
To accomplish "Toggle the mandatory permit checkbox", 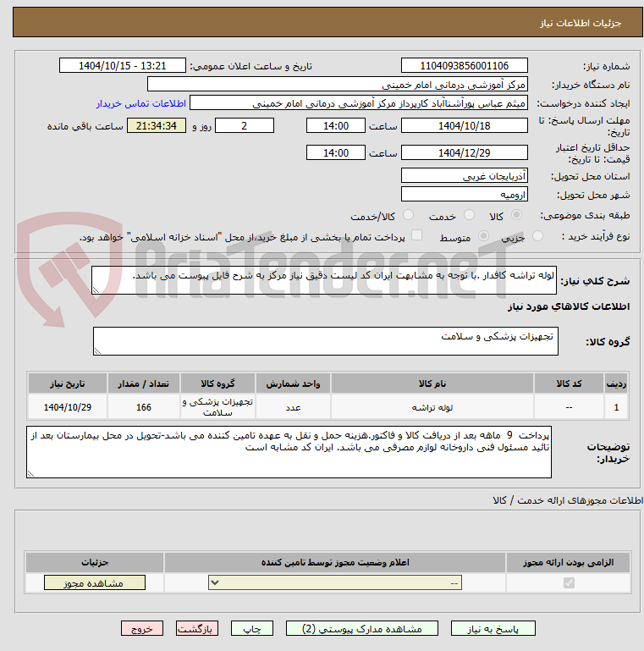I will tap(569, 583).
